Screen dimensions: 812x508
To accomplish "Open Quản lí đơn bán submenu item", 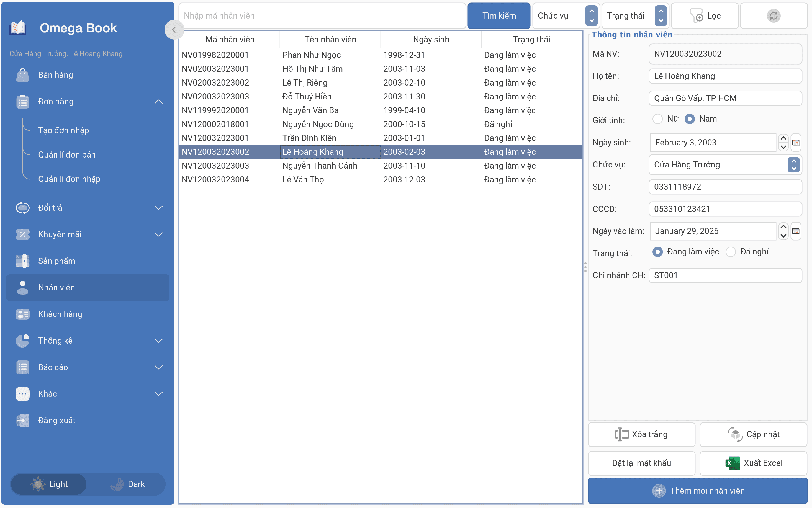I will [67, 154].
